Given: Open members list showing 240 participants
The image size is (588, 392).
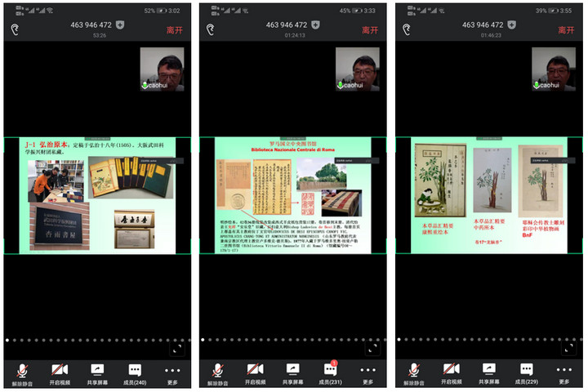Looking at the screenshot, I should tap(135, 372).
